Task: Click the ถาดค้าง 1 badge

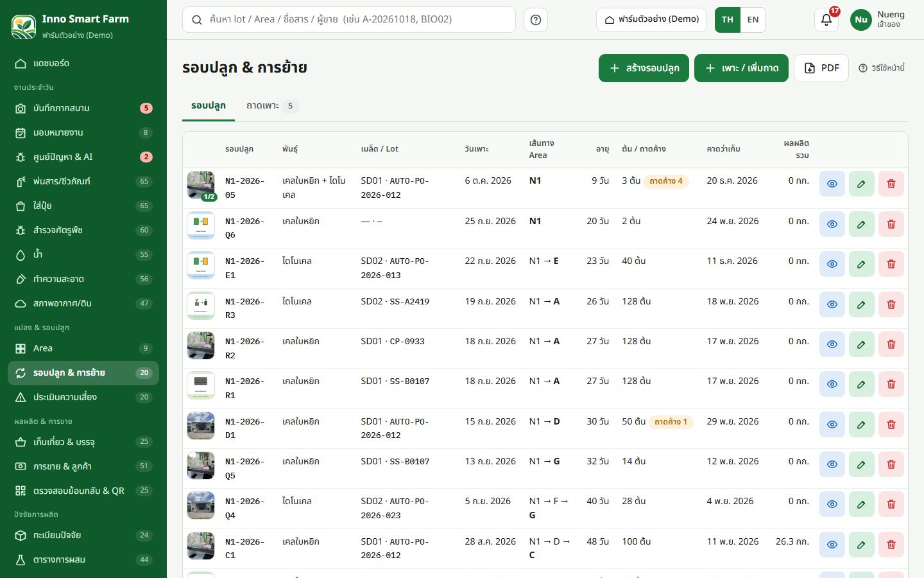Action: coord(671,422)
